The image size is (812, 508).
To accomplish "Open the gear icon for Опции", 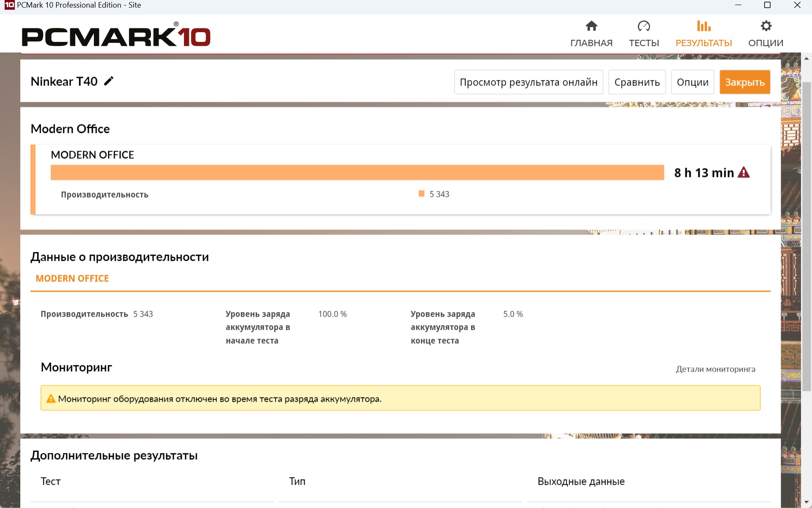I will 765,26.
